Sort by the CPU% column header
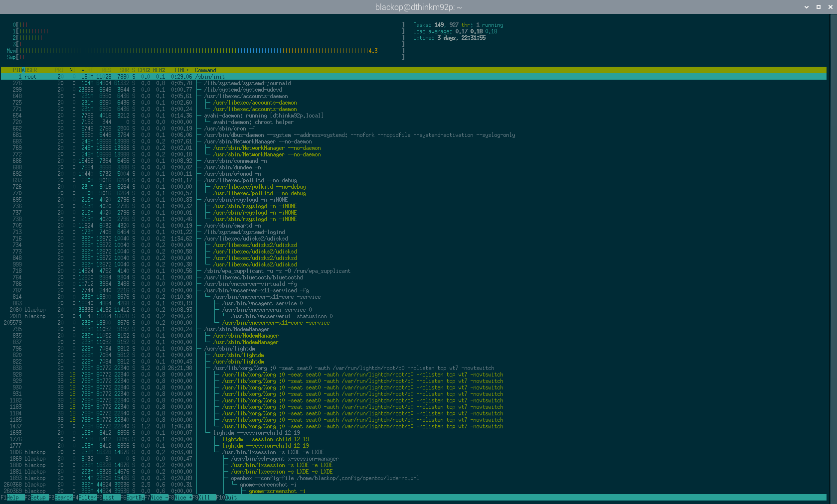 point(144,70)
